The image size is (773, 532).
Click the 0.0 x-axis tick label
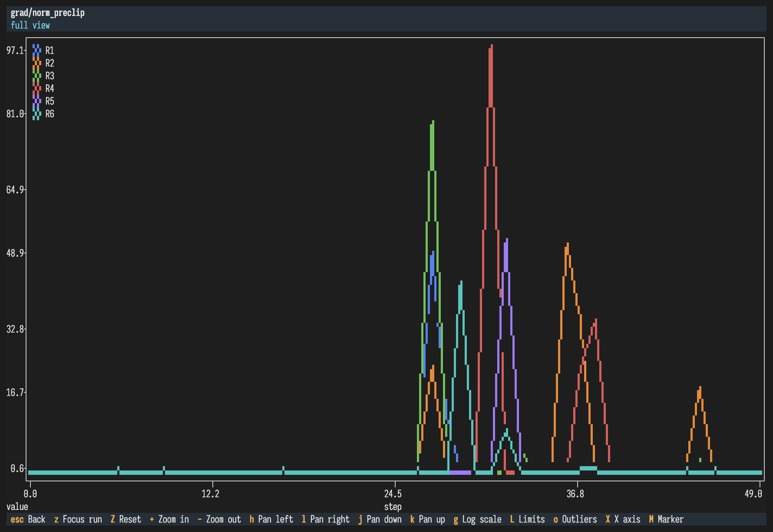30,494
